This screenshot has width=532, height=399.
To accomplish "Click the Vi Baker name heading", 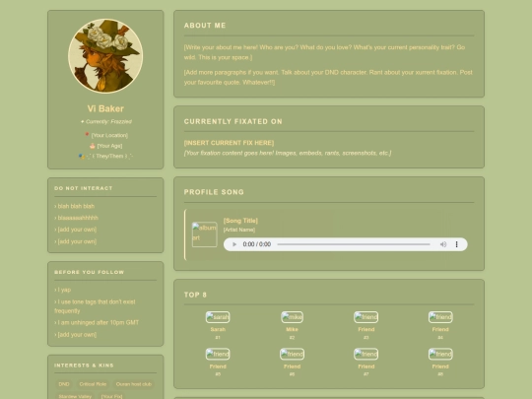I will click(105, 108).
